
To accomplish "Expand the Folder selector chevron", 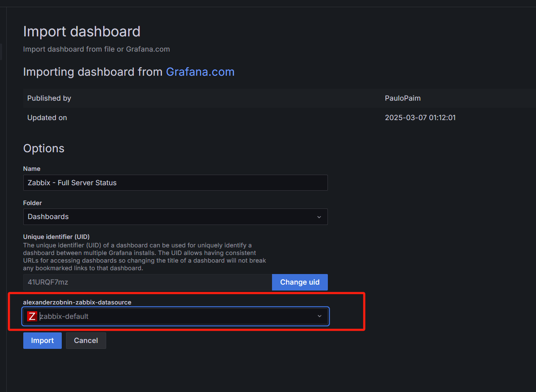I will click(319, 217).
